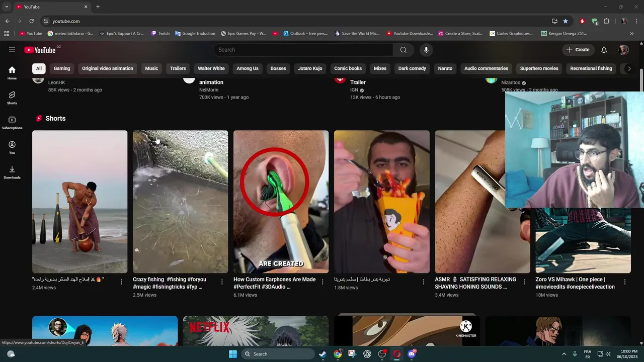The height and width of the screenshot is (362, 644).
Task: Reload the page with the browser refresh button
Action: point(31,21)
